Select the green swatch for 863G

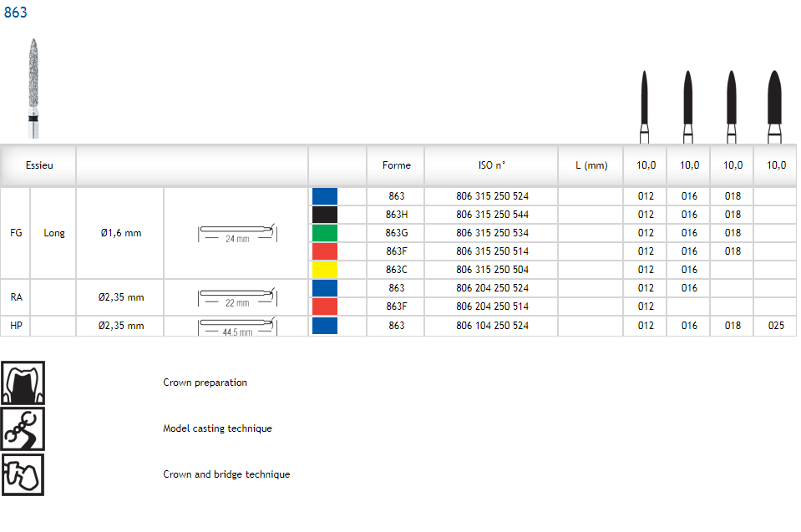[324, 233]
